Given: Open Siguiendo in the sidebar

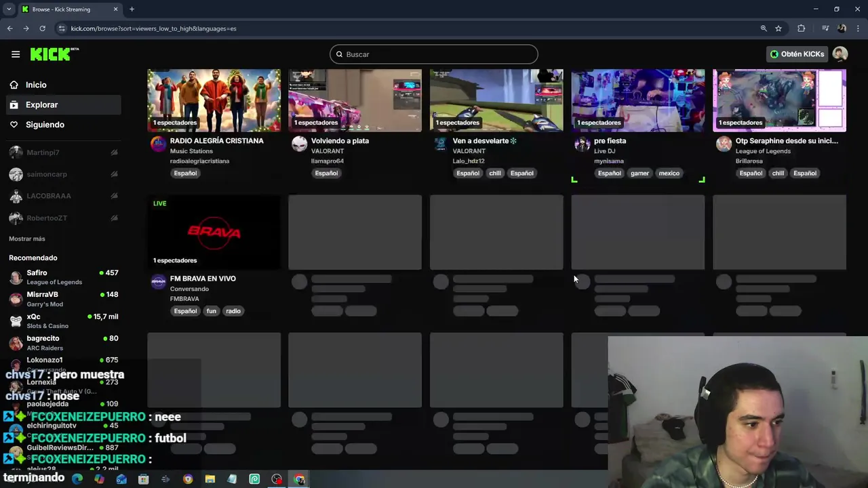Looking at the screenshot, I should (64, 125).
